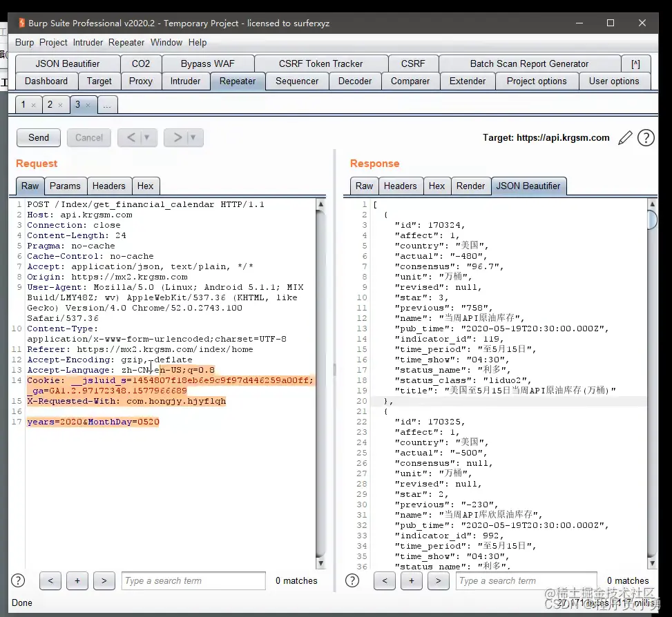Viewport: 672px width, 617px height.
Task: Click plus options button in response search
Action: click(412, 580)
